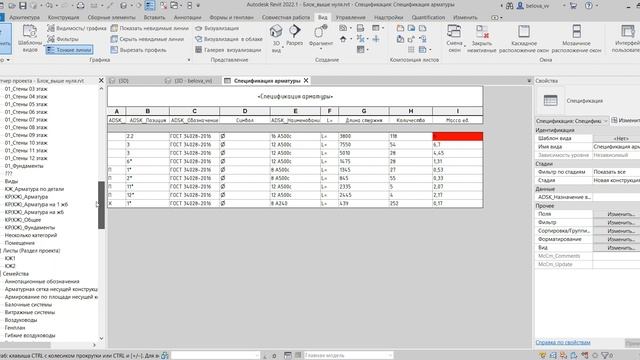Click the Save icon in quick access toolbar
640x360 pixels.
[23, 6]
